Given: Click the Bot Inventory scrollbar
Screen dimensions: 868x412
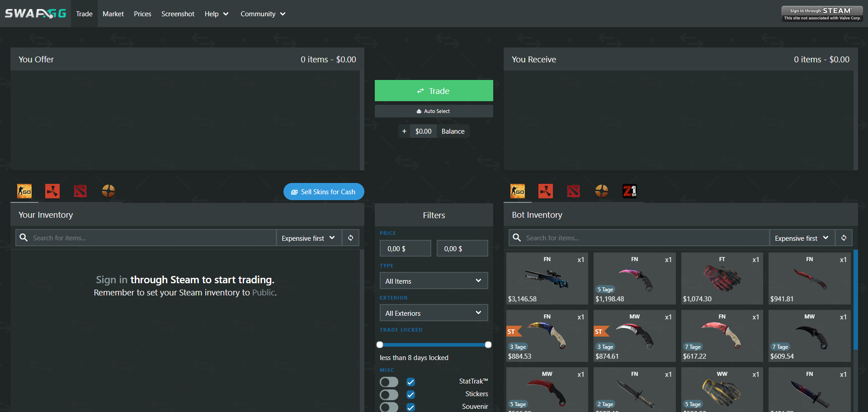Looking at the screenshot, I should point(855,300).
